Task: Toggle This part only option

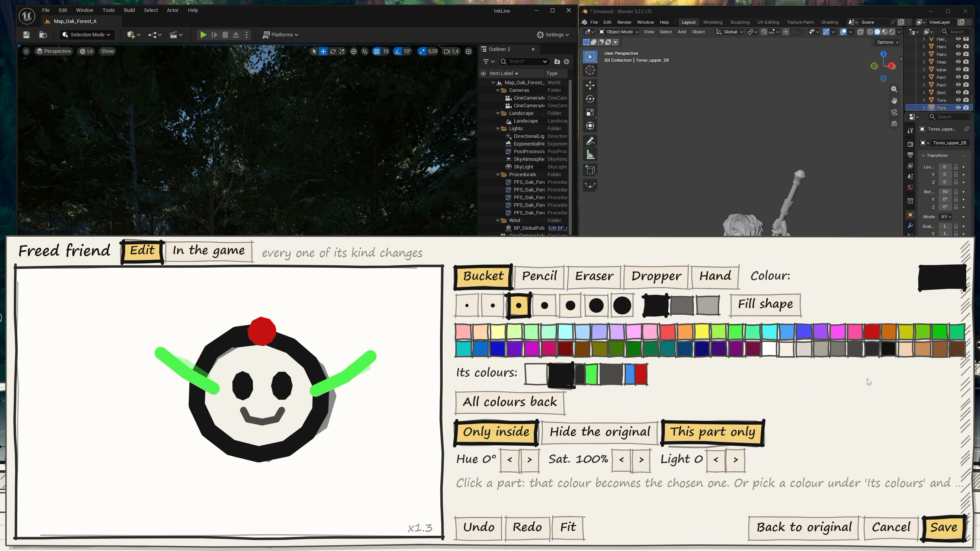Action: click(713, 432)
